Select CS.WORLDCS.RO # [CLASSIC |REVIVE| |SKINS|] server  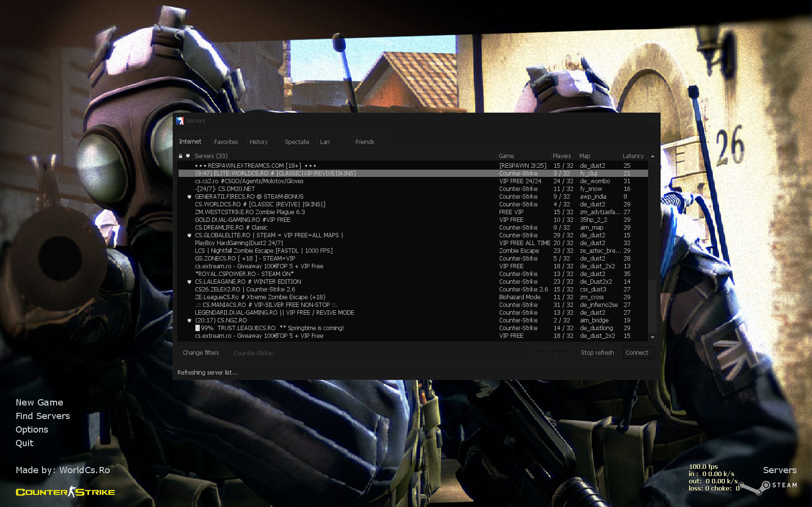[413, 204]
